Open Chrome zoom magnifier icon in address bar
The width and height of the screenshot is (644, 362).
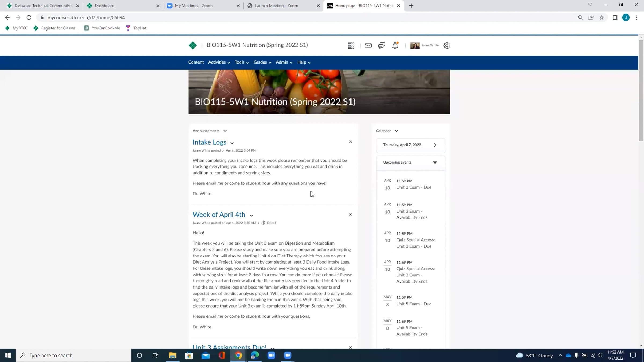pos(580,17)
